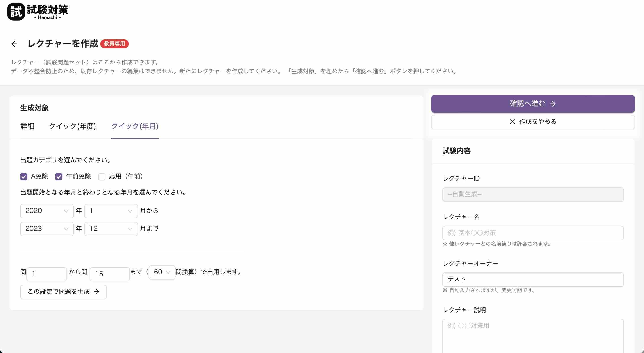644x353 pixels.
Task: Open the end year 2023 dropdown
Action: [x=47, y=229]
